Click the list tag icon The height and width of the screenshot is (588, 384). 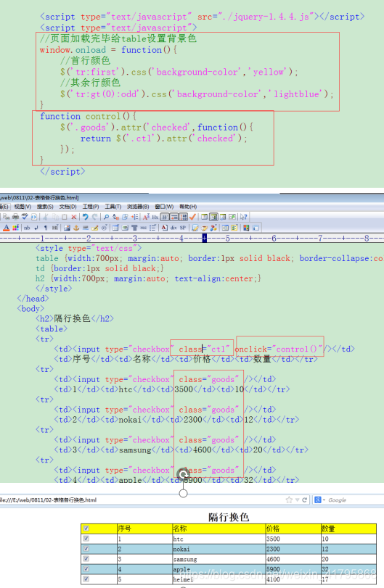click(152, 228)
